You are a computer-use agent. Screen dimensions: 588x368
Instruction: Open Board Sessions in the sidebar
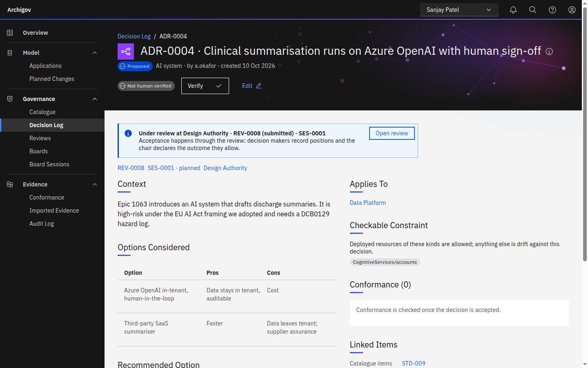click(x=52, y=164)
